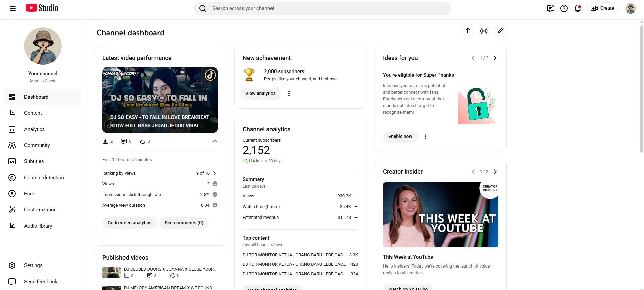Click the down indicator next to Views 2
Image resolution: width=644 pixels, height=290 pixels.
[x=215, y=184]
